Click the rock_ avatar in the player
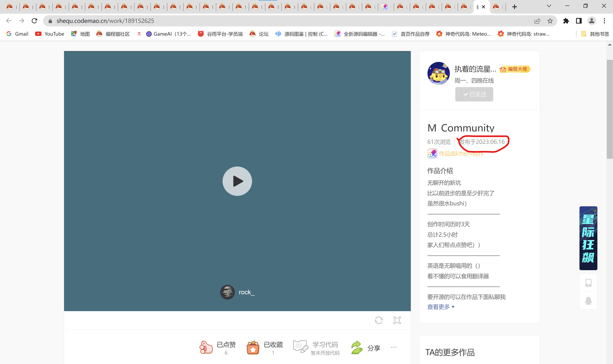This screenshot has height=364, width=613. click(227, 292)
